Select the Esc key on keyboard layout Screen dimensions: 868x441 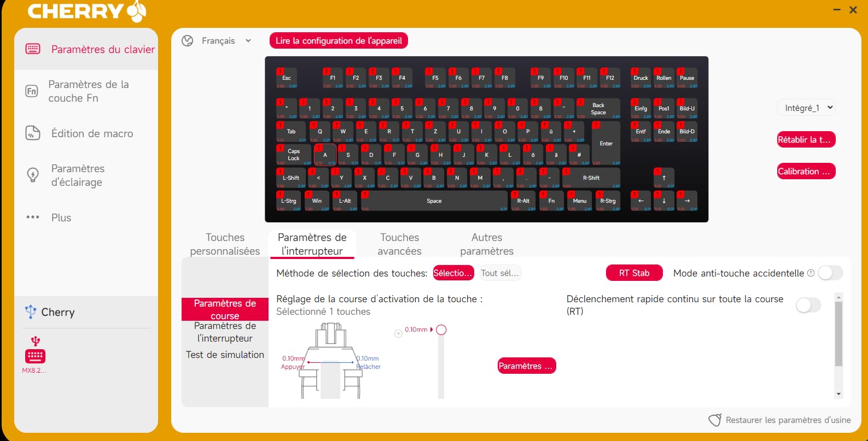[286, 78]
